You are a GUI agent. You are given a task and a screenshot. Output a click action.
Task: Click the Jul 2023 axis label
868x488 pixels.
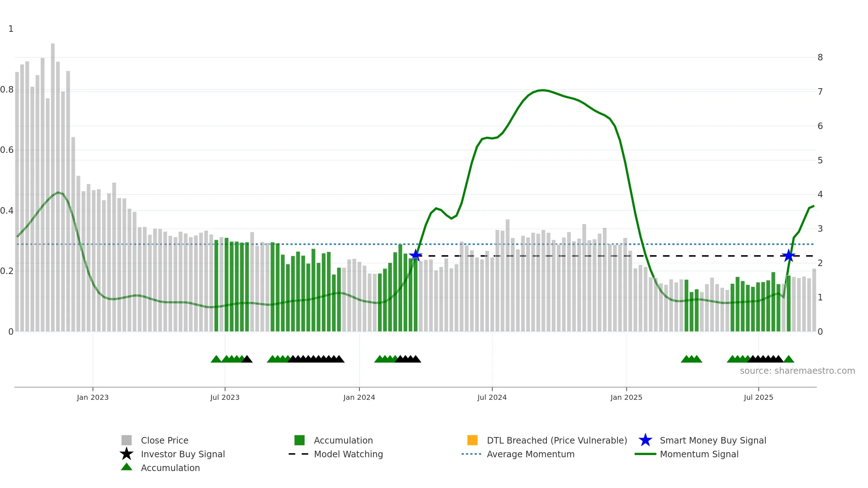[x=225, y=397]
